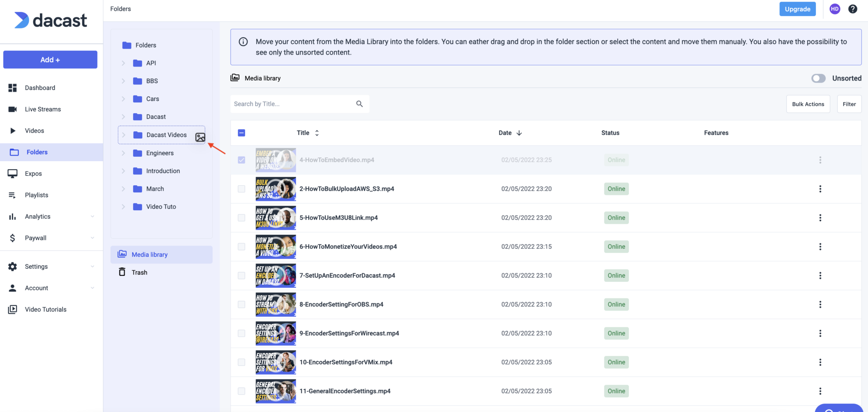
Task: Open Bulk Actions
Action: click(x=808, y=104)
